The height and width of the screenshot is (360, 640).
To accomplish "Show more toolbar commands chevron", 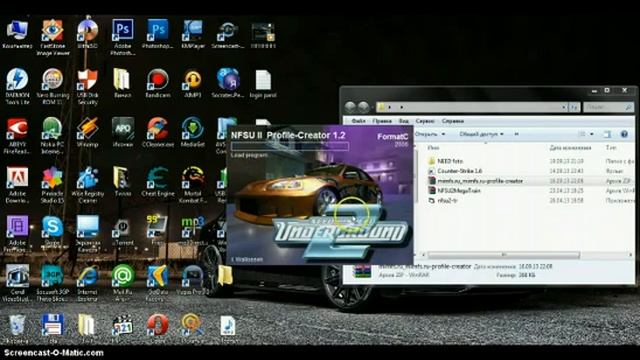I will click(x=516, y=134).
